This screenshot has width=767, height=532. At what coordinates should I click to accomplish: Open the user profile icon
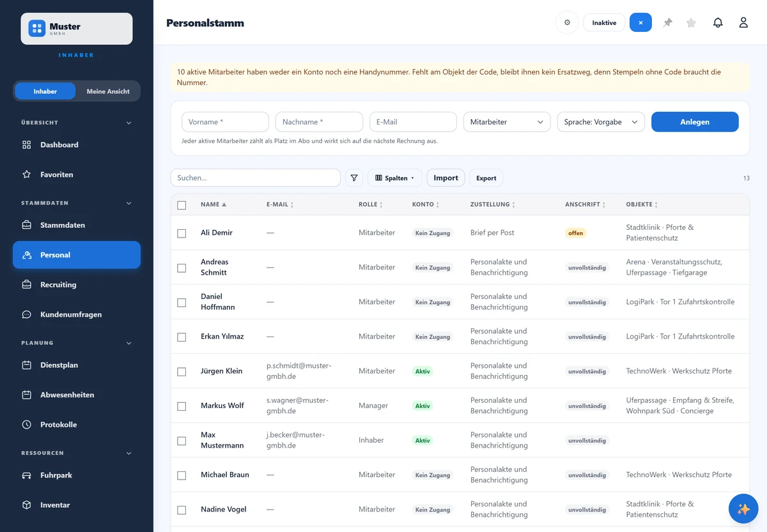(x=743, y=22)
